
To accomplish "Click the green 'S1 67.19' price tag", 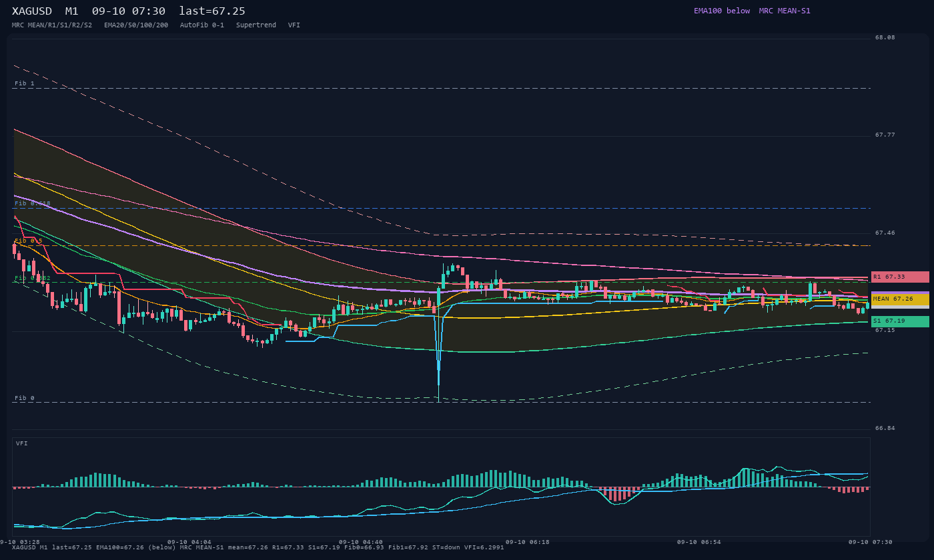I will (900, 321).
